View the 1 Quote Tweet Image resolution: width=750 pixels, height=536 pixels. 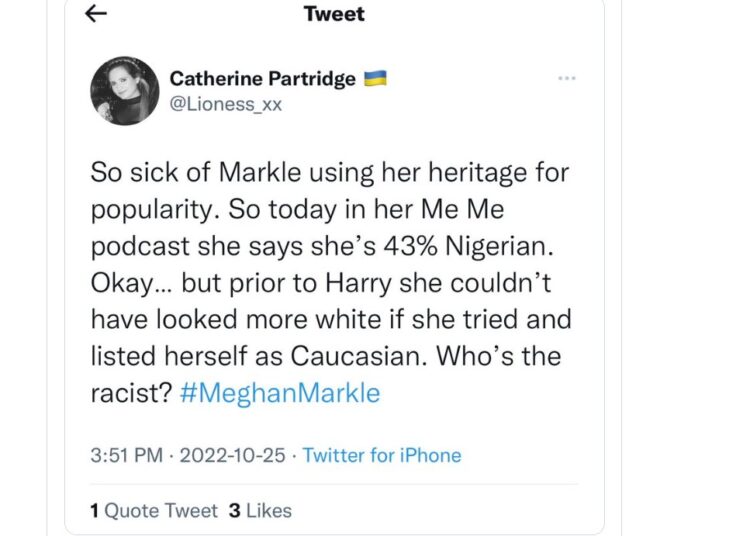pos(154,511)
